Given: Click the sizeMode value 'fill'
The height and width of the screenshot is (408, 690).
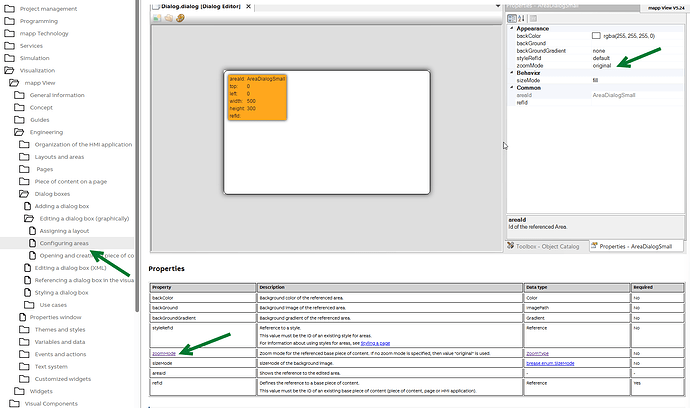Looking at the screenshot, I should 595,80.
